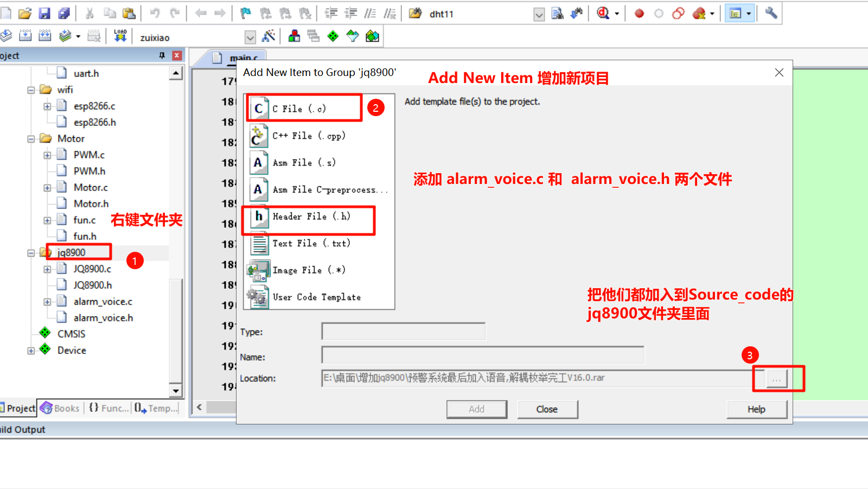Switch to the Templates tab
Image resolution: width=868 pixels, height=489 pixels.
[156, 408]
